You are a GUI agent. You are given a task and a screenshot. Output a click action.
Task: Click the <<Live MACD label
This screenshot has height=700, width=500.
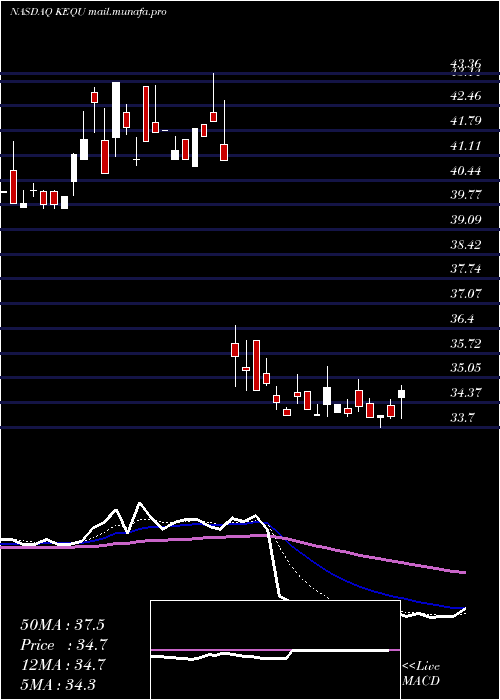click(421, 673)
